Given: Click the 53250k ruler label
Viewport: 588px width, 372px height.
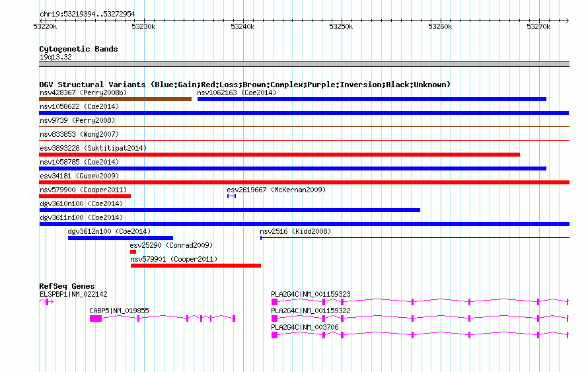Looking at the screenshot, I should [x=341, y=26].
